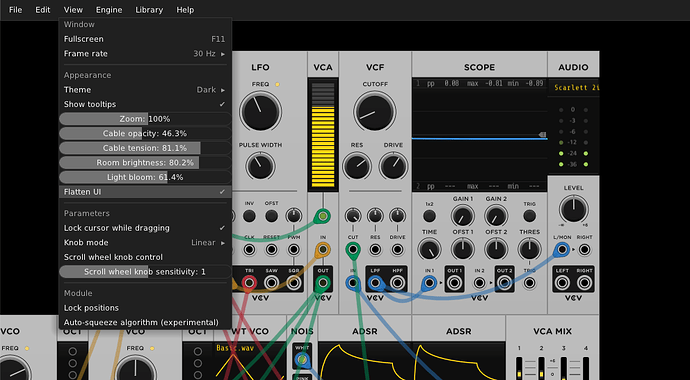Viewport: 690px width, 380px height.
Task: Click the VCF CUTOFF knob
Action: tap(374, 111)
